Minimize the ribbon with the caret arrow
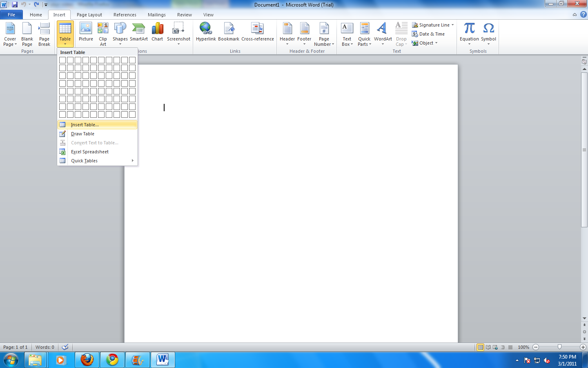The height and width of the screenshot is (368, 588). click(x=575, y=15)
